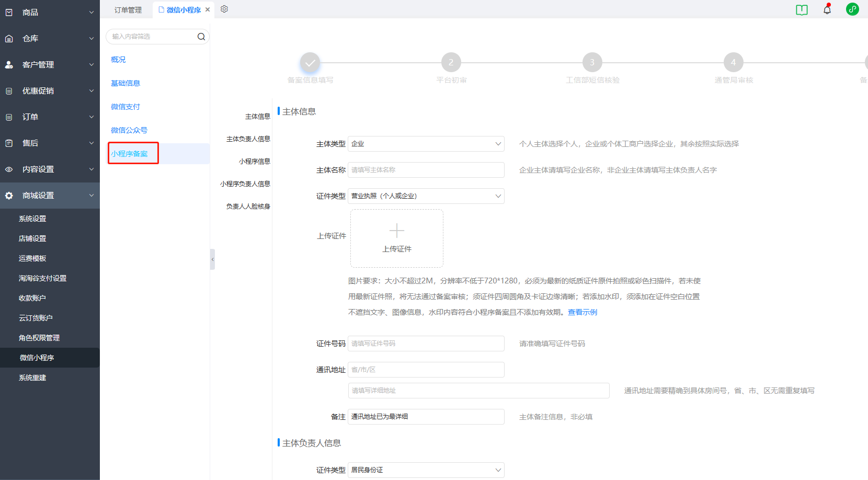Click the 仓库 warehouse icon
The height and width of the screenshot is (480, 868).
tap(9, 38)
